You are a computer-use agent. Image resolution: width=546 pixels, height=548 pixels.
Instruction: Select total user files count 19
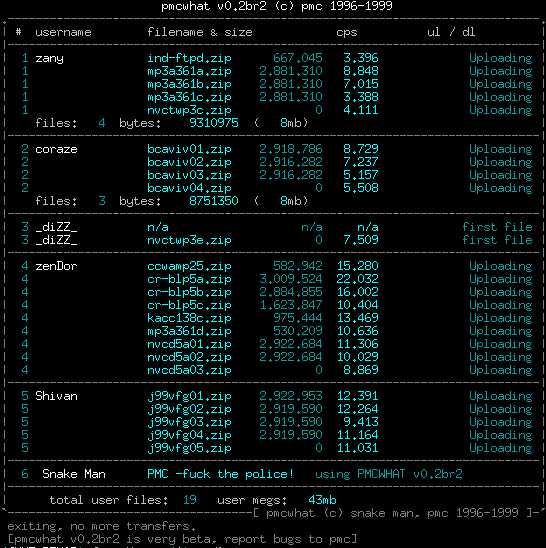[189, 500]
